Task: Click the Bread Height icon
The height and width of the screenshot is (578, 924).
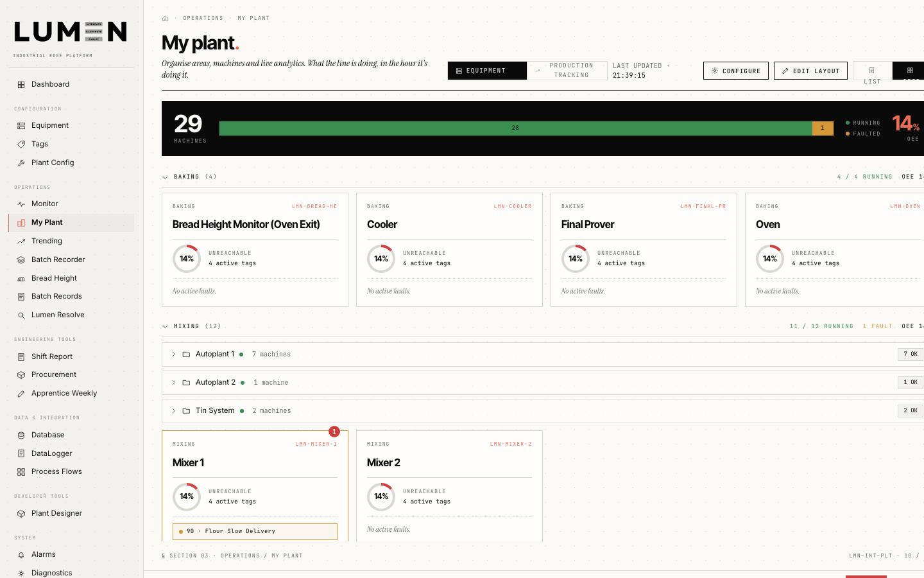Action: click(21, 279)
